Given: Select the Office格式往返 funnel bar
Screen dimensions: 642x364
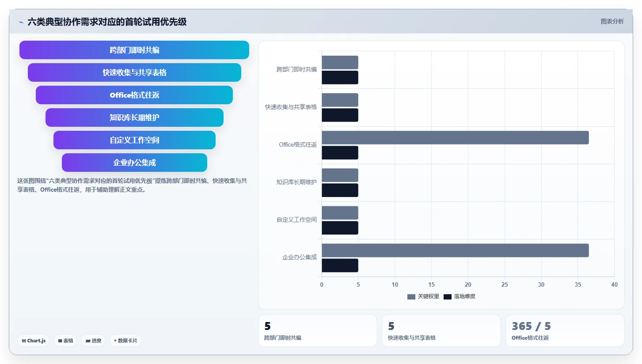Looking at the screenshot, I should (134, 95).
